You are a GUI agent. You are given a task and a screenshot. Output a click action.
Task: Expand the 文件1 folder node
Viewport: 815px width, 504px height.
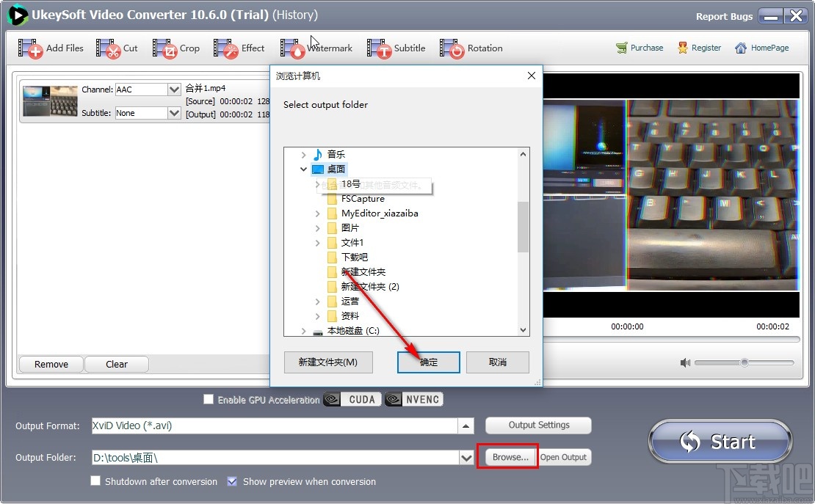click(318, 242)
